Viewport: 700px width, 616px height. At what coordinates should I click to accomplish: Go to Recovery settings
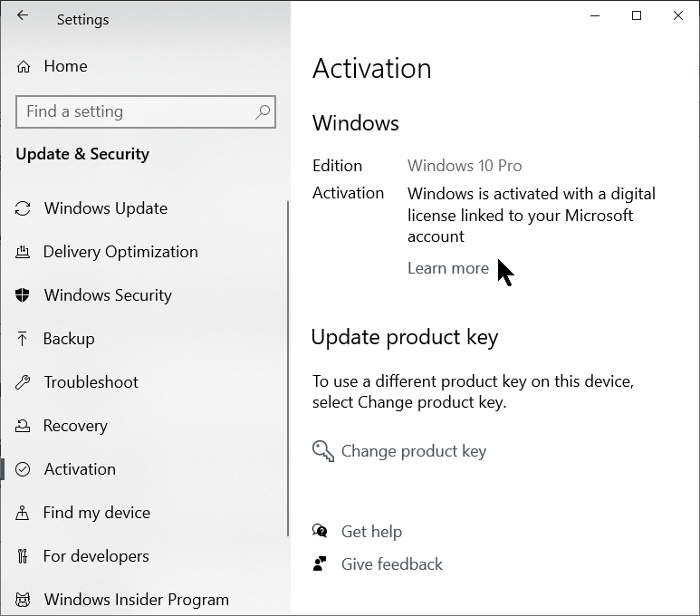click(x=75, y=426)
